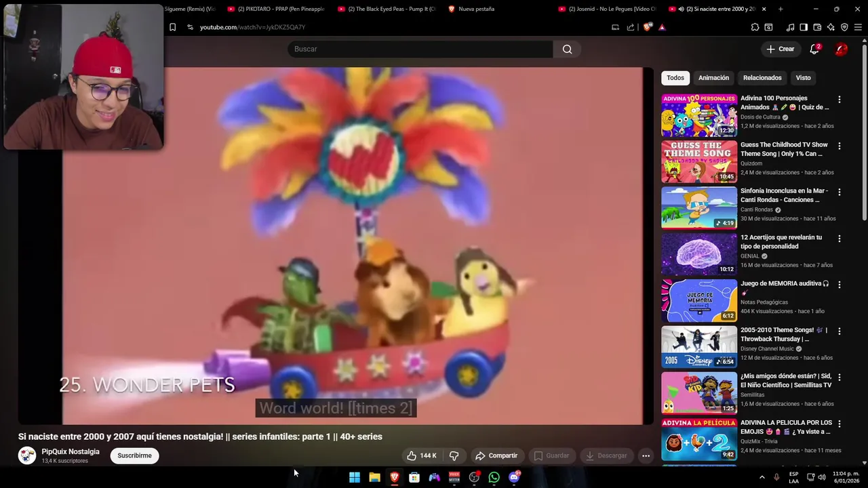
Task: Open the site information icon beside the URL
Action: (x=190, y=27)
